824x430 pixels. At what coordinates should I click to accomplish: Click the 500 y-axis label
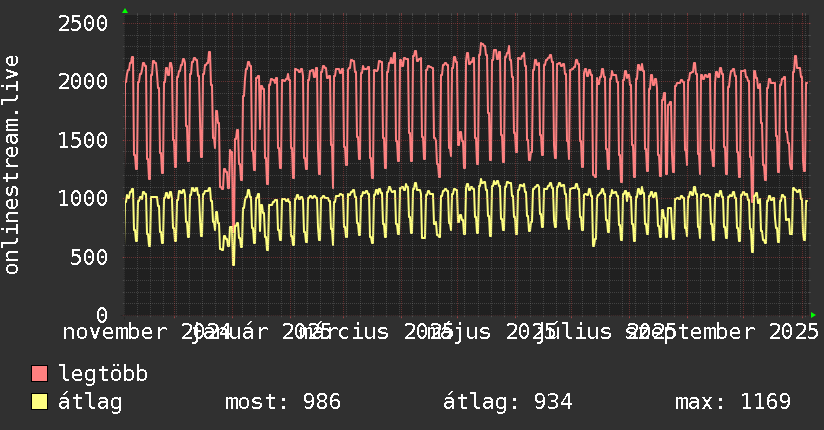89,257
